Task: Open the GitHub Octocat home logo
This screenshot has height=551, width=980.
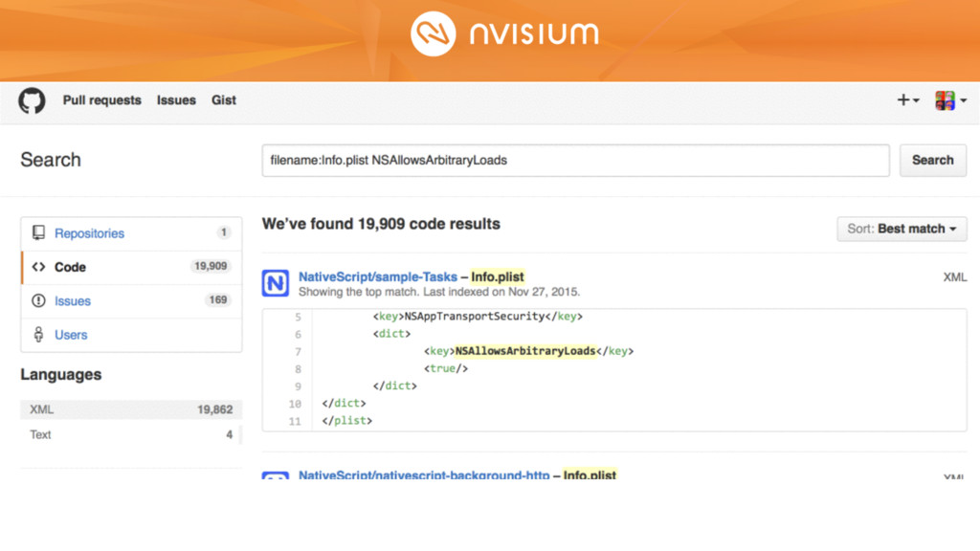Action: [x=32, y=100]
